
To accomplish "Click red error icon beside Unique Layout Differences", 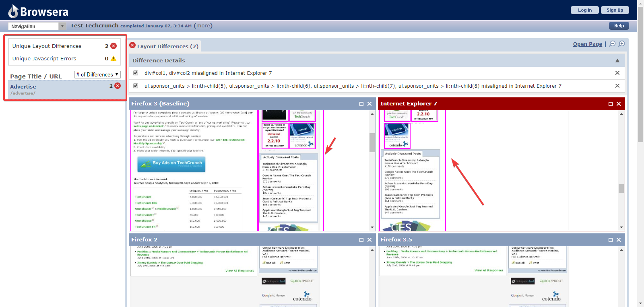I will (114, 46).
